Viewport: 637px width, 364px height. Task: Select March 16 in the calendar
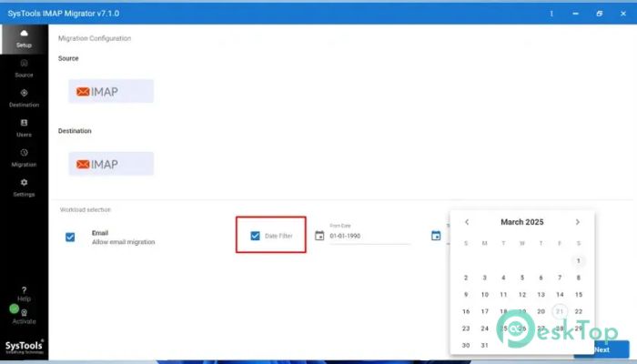point(466,311)
